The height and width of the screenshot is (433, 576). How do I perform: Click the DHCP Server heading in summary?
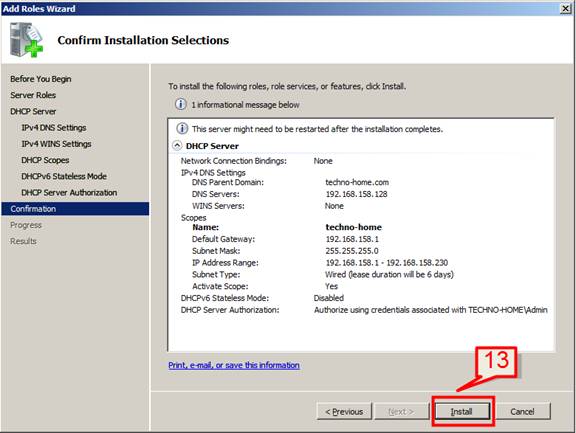tap(212, 146)
